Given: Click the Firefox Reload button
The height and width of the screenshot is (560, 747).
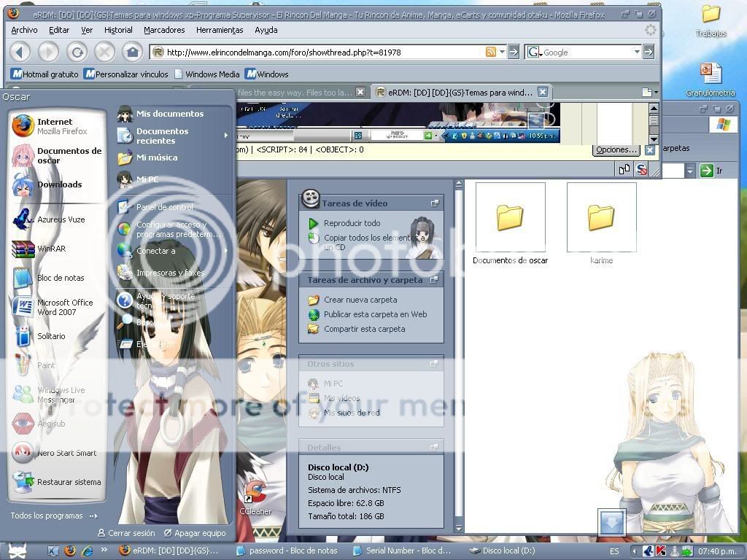Looking at the screenshot, I should click(77, 52).
